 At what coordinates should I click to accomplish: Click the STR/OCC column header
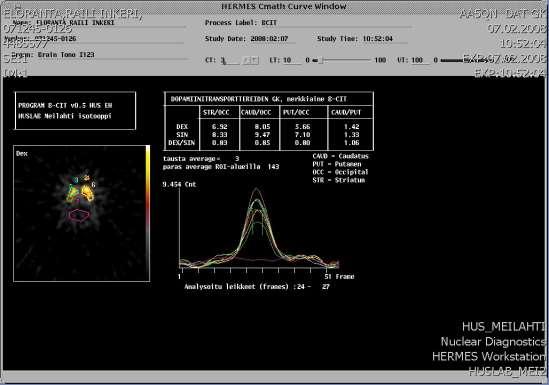pyautogui.click(x=216, y=112)
